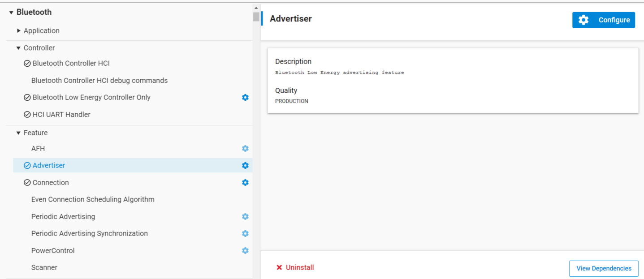The height and width of the screenshot is (279, 644).
Task: Click the View Dependencies button
Action: pyautogui.click(x=604, y=269)
